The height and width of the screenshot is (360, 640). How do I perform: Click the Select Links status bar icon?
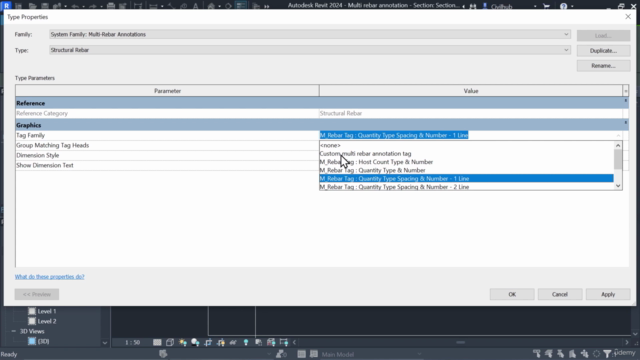pyautogui.click(x=537, y=353)
